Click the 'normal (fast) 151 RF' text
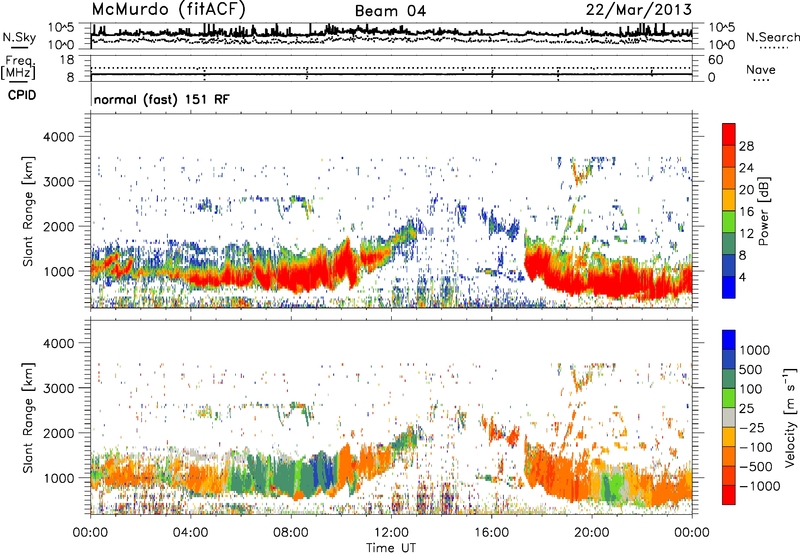Screen dimensions: 800x554 162,99
